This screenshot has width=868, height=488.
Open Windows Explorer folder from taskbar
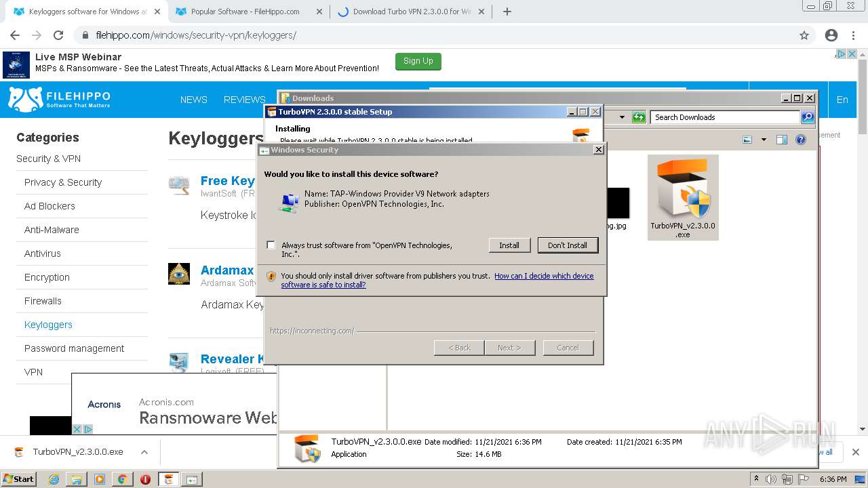pyautogui.click(x=77, y=479)
